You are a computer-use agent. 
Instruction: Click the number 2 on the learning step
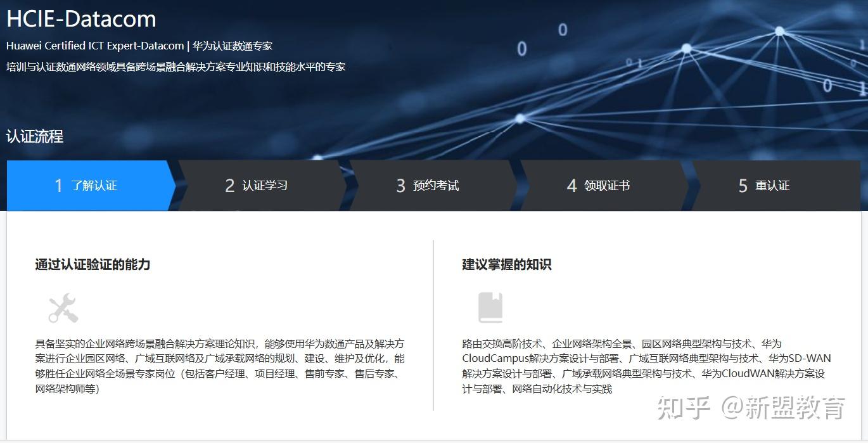click(229, 185)
